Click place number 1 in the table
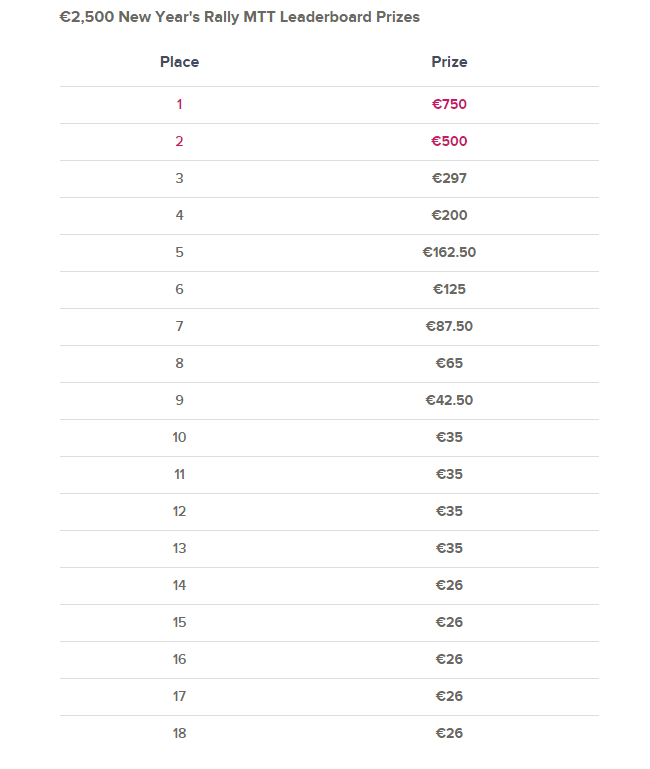650x769 pixels. pyautogui.click(x=180, y=104)
